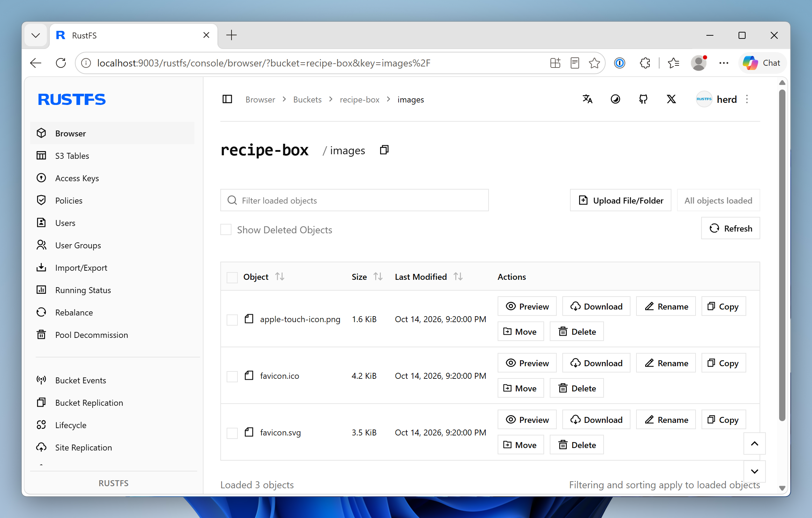Open the X social icon link

click(671, 99)
